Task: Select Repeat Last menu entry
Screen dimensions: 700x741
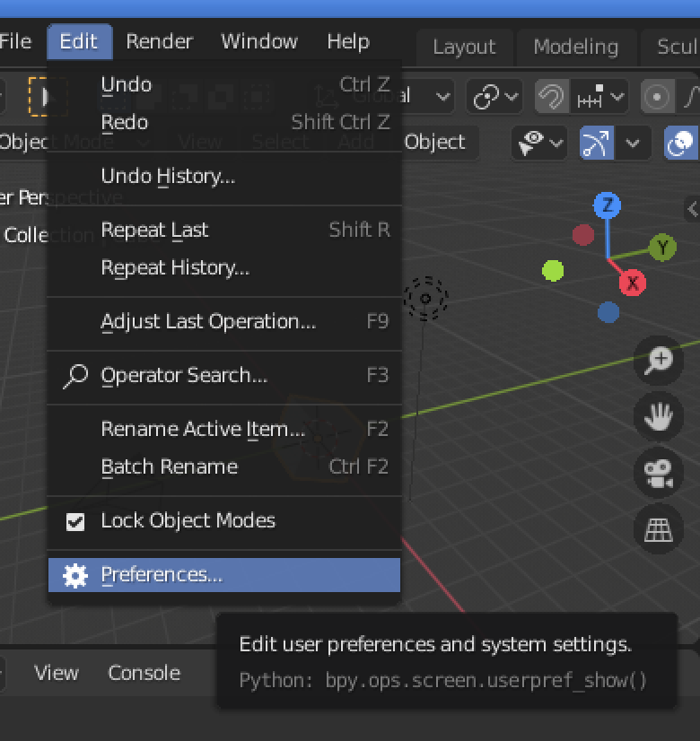Action: tap(224, 231)
